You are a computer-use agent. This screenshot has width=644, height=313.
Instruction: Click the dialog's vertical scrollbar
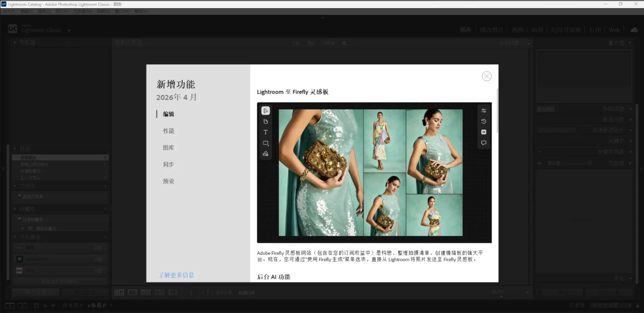tap(497, 111)
